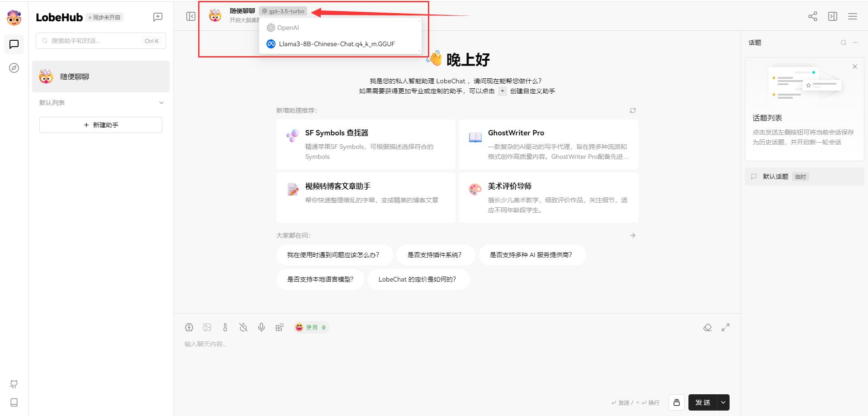Click the 随便聊聊 title in the header
868x416 pixels.
click(x=242, y=11)
